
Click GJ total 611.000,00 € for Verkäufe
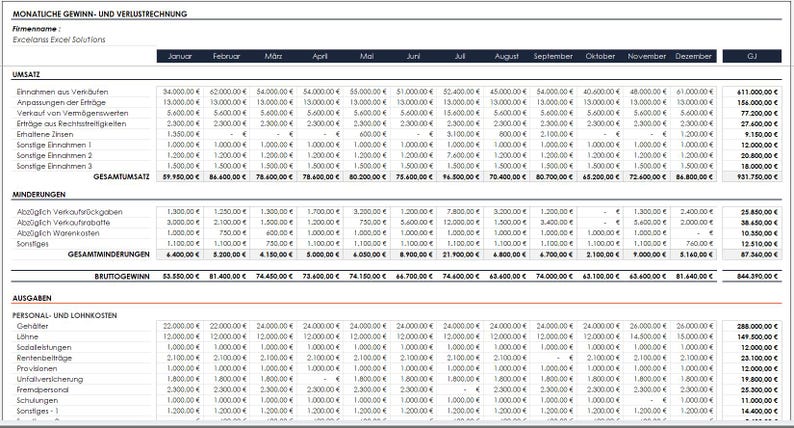click(x=752, y=92)
